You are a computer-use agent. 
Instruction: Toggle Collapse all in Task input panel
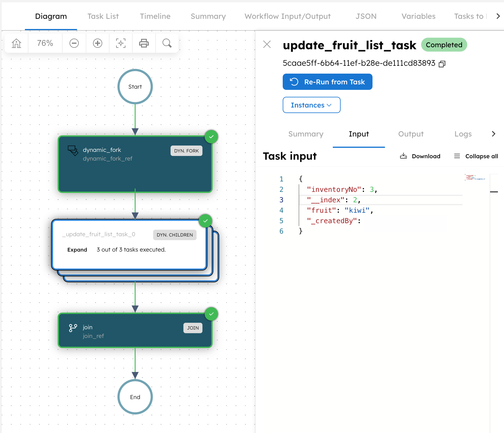[475, 156]
